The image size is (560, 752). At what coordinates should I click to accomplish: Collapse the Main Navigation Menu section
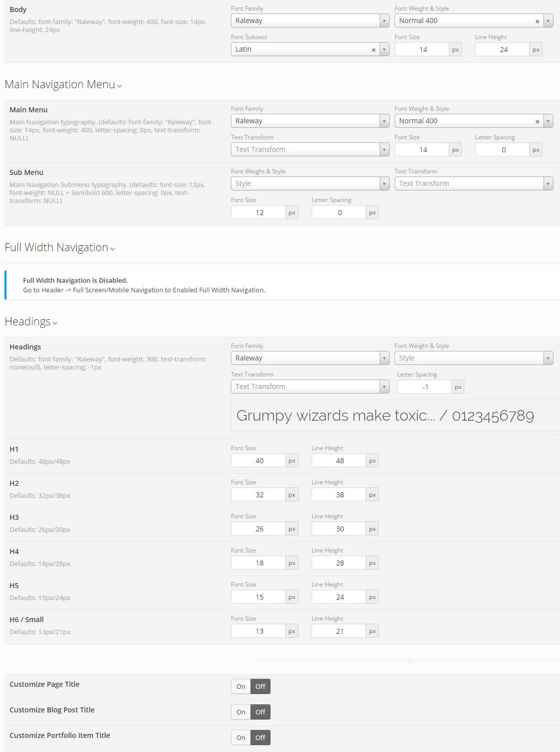coord(119,86)
